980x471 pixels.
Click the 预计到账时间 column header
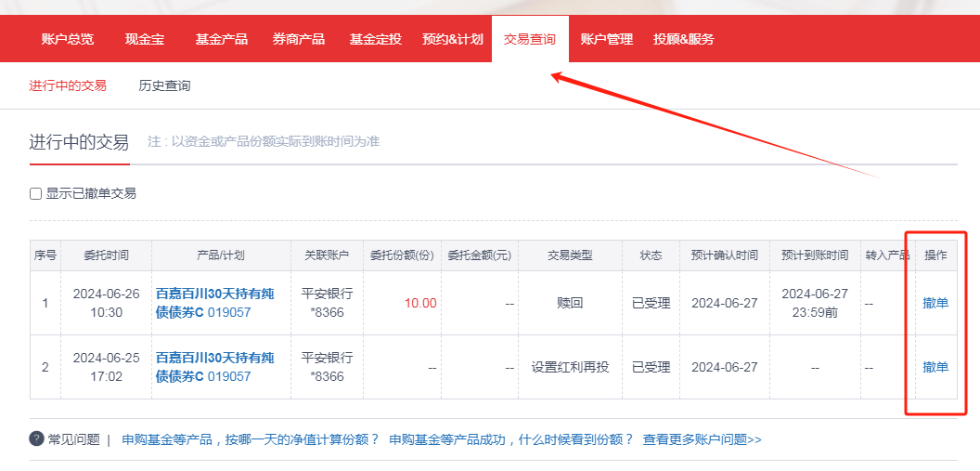point(815,255)
